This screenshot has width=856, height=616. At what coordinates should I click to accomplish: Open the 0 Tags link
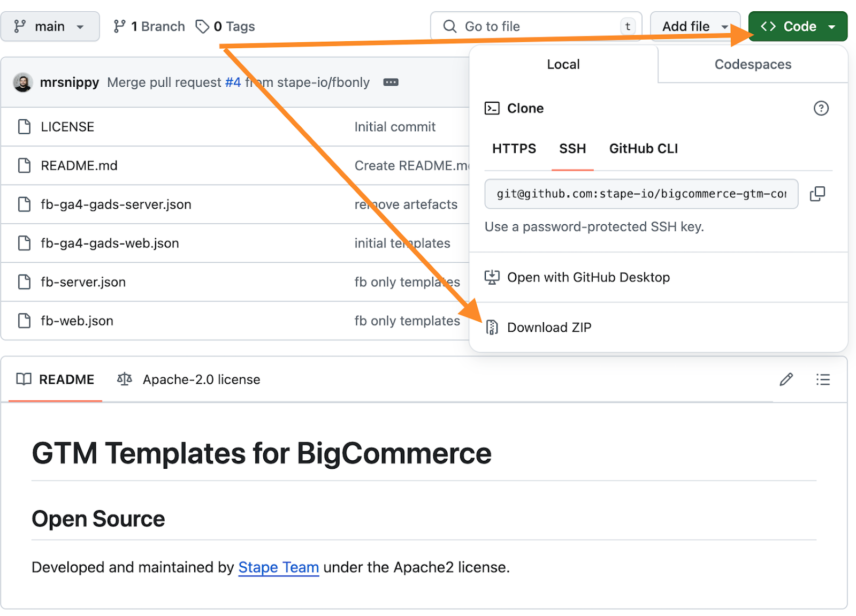(225, 26)
